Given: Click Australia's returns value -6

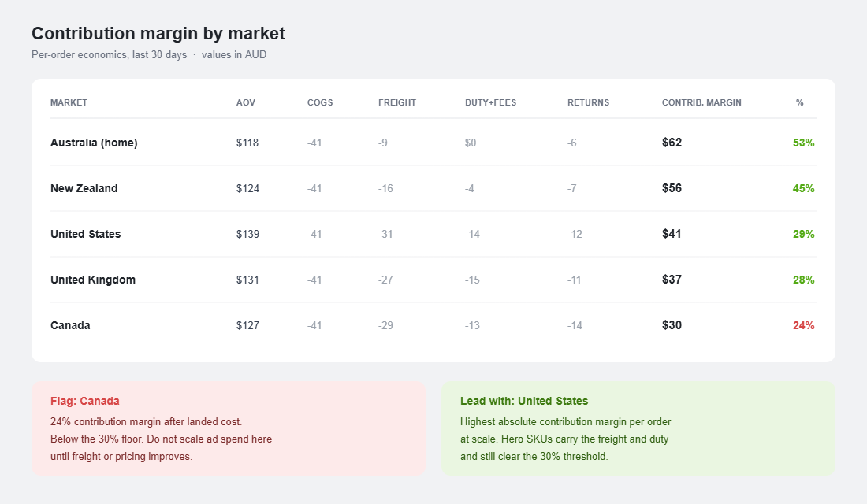Looking at the screenshot, I should (571, 143).
